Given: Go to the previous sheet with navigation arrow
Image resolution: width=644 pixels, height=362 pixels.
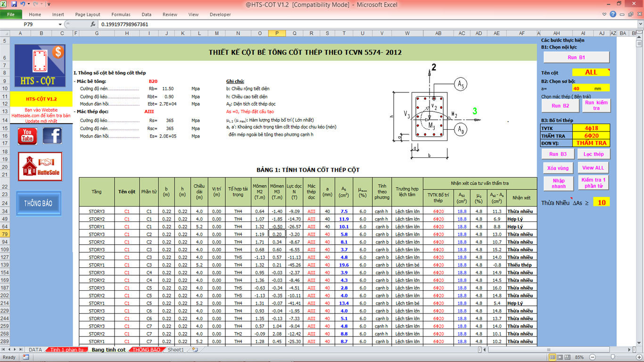Looking at the screenshot, I should click(x=9, y=350).
